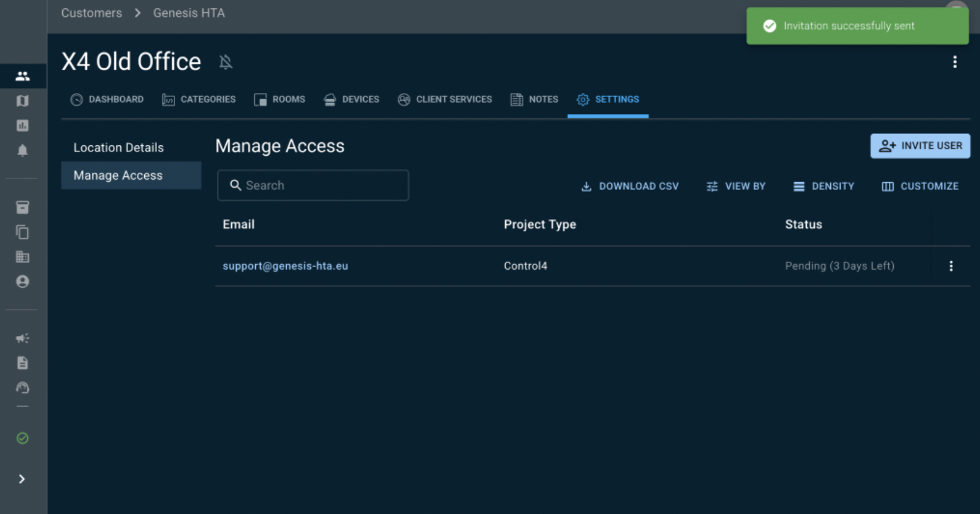The height and width of the screenshot is (514, 980).
Task: Select Manage Access in settings menu
Action: tap(131, 176)
